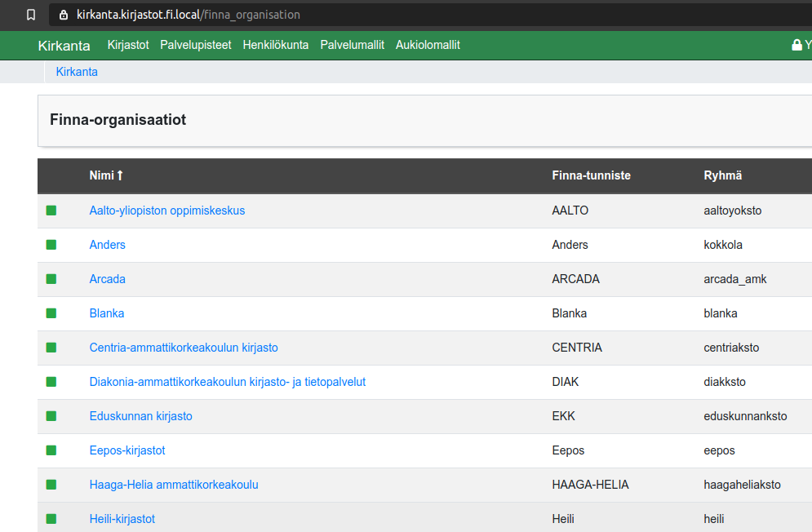Open the Kirjastot menu item
This screenshot has height=532, width=812.
(x=128, y=45)
